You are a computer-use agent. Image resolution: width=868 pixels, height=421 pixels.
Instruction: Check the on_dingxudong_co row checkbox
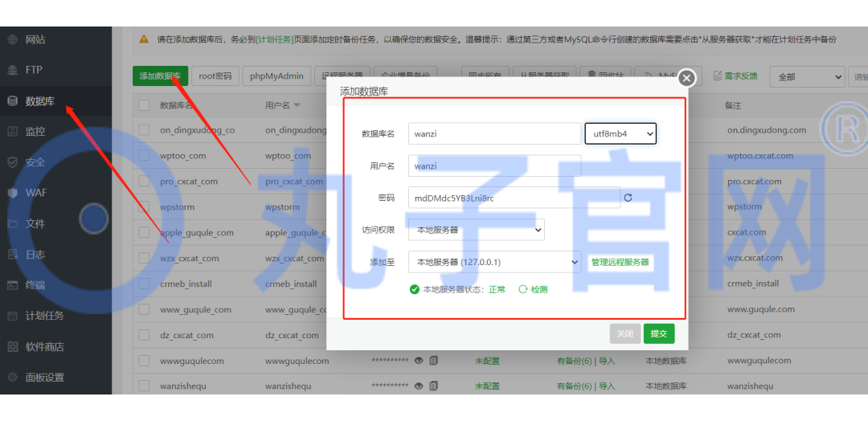pyautogui.click(x=144, y=130)
